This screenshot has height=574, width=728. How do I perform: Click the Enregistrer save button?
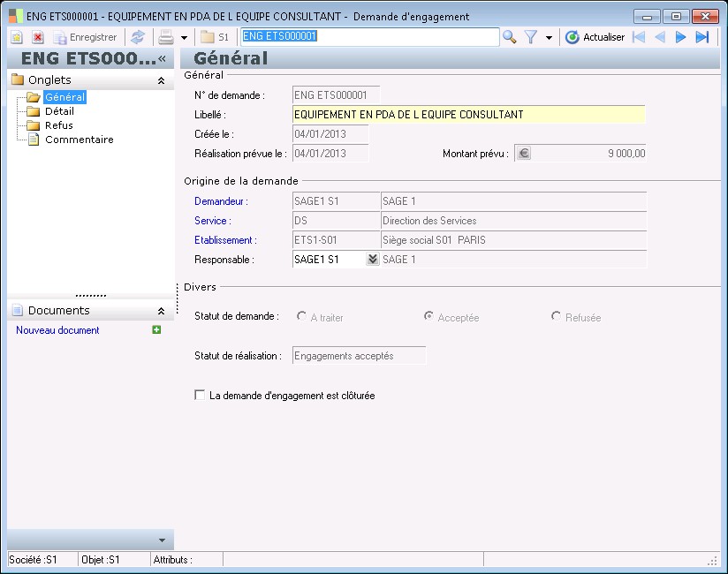pyautogui.click(x=85, y=37)
